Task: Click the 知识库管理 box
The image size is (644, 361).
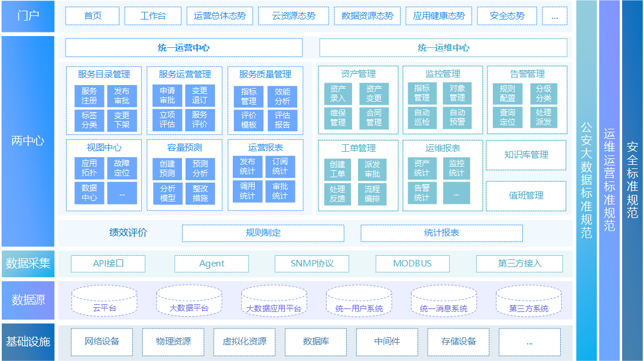Action: 526,155
